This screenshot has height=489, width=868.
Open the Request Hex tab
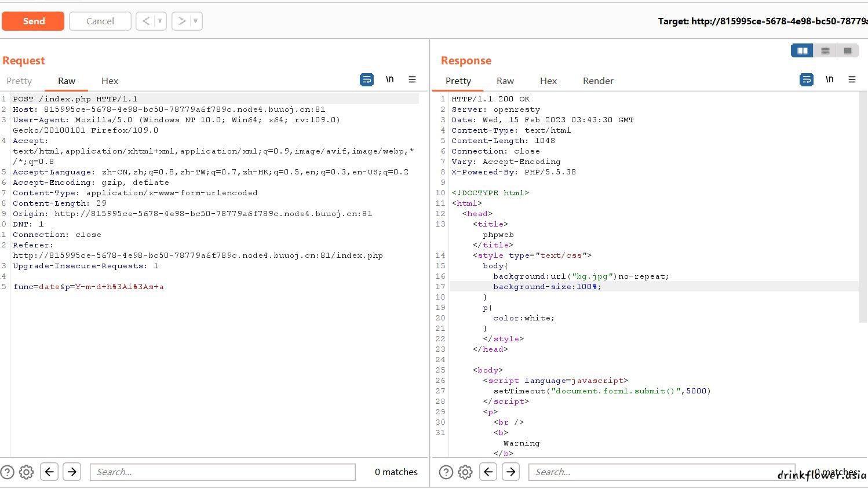click(x=110, y=81)
